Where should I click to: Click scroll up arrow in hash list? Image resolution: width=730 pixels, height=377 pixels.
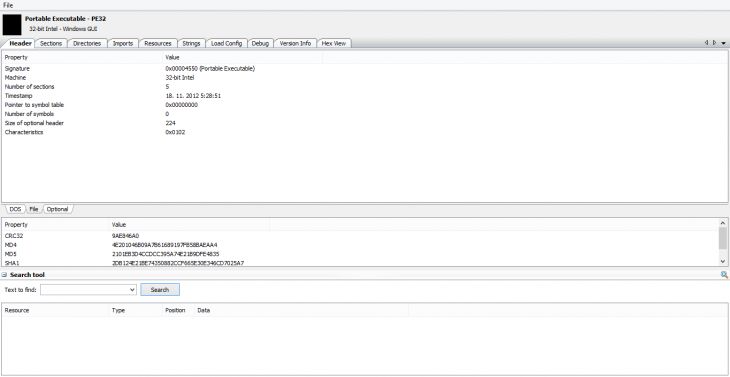click(x=723, y=223)
